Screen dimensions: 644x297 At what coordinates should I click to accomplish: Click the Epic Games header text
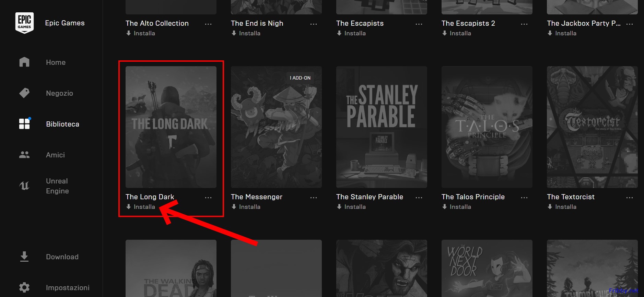(x=65, y=23)
